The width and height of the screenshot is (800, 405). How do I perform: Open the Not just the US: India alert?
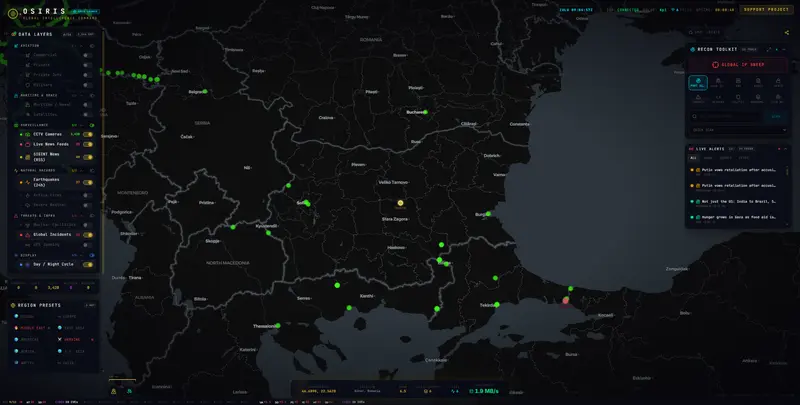[738, 204]
